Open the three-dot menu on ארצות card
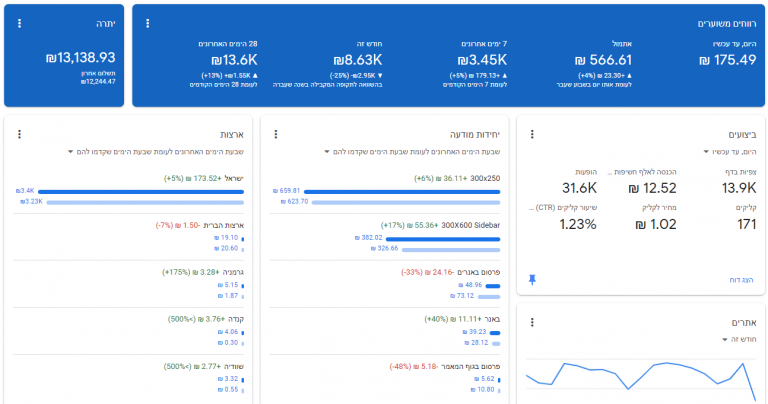 20,134
